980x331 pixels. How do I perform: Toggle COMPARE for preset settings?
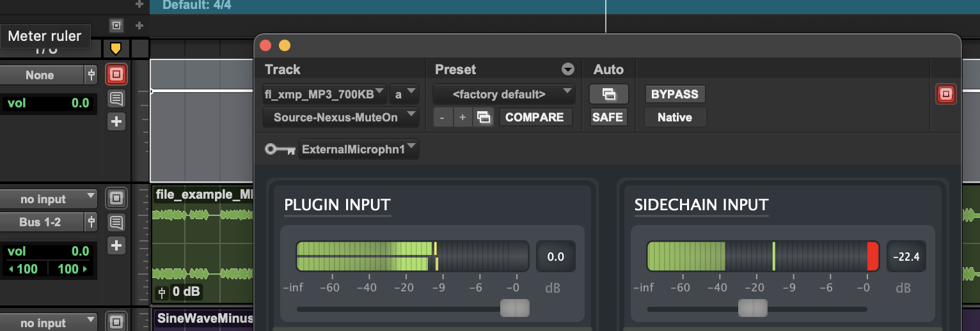point(535,118)
